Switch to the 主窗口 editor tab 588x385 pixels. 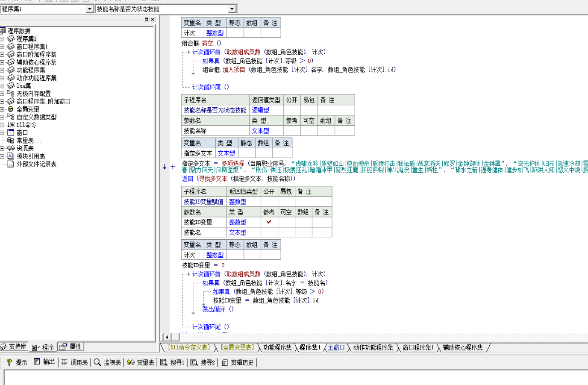336,347
